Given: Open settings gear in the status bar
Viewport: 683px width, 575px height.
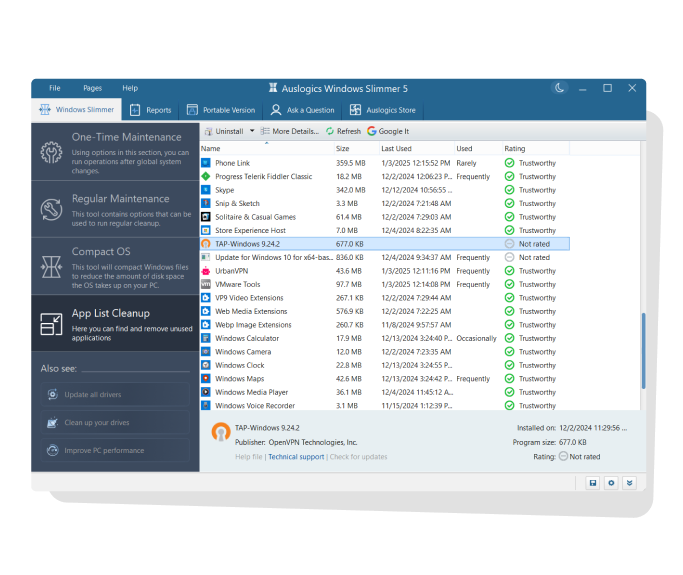Looking at the screenshot, I should click(x=611, y=483).
